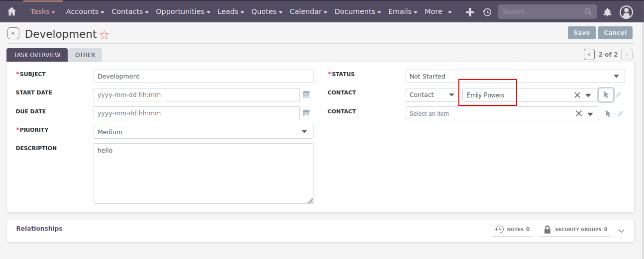The image size is (644, 259).
Task: Open the Priority dropdown showing Medium
Action: 204,132
